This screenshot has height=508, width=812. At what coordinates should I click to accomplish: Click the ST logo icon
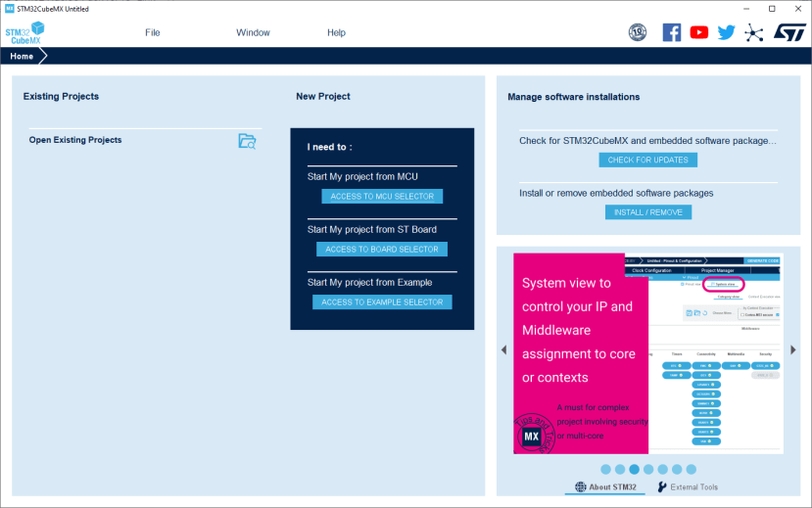pos(789,32)
